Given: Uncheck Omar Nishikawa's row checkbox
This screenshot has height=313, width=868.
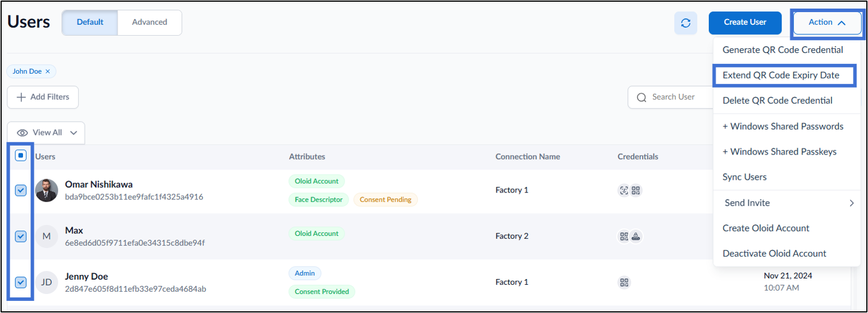Looking at the screenshot, I should (21, 190).
